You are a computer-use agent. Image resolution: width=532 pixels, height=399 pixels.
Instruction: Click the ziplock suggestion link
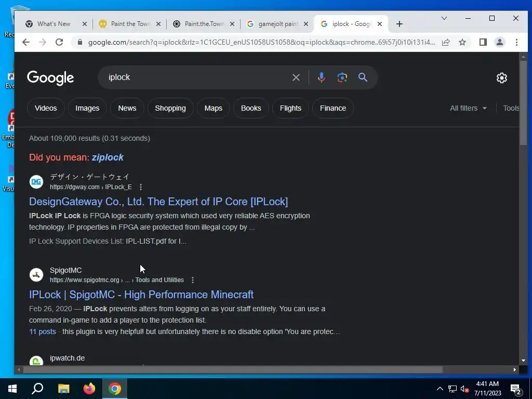tap(108, 157)
